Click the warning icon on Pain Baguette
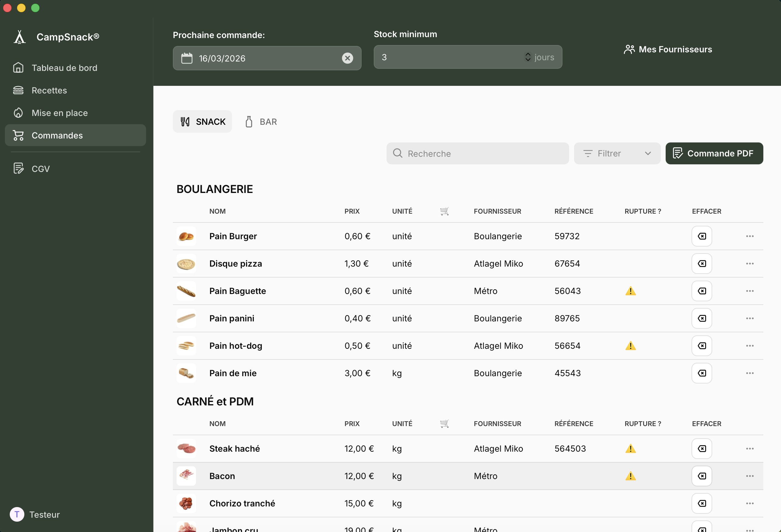The width and height of the screenshot is (781, 532). tap(630, 291)
